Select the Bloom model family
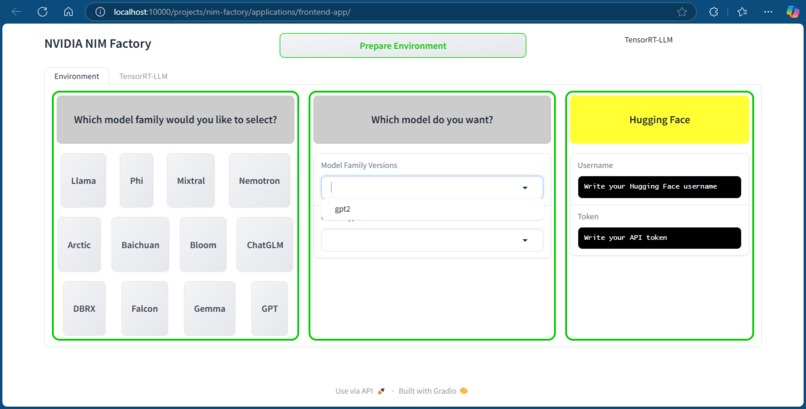 coord(203,245)
